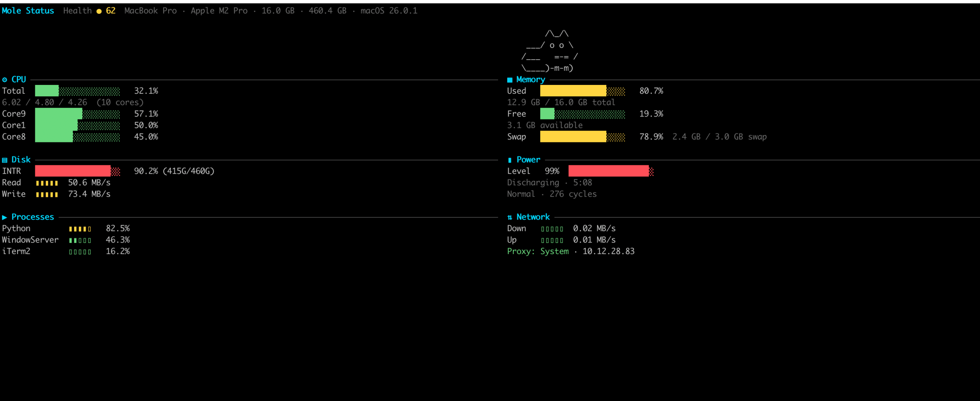Screen dimensions: 980x401
Task: Click the Network Down activity meter
Action: point(552,229)
